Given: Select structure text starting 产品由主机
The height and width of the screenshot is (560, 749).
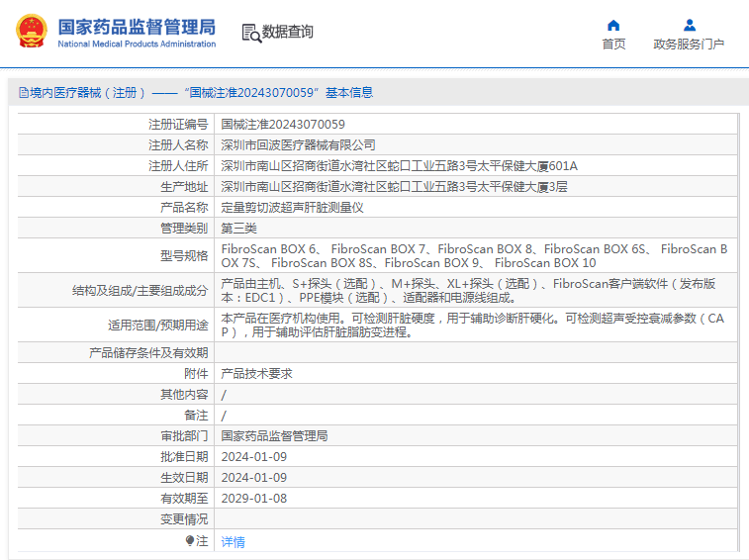Looking at the screenshot, I should 468,291.
